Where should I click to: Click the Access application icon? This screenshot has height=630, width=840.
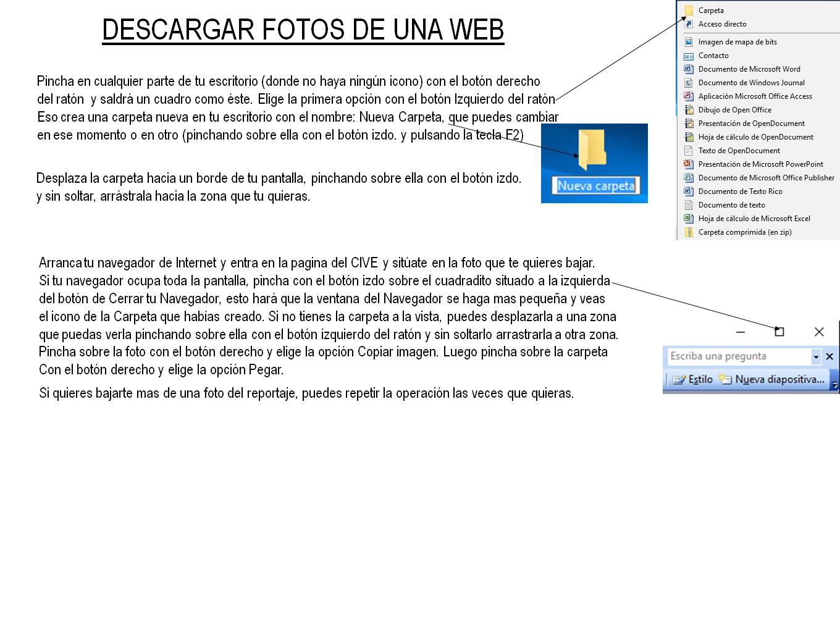pyautogui.click(x=689, y=96)
